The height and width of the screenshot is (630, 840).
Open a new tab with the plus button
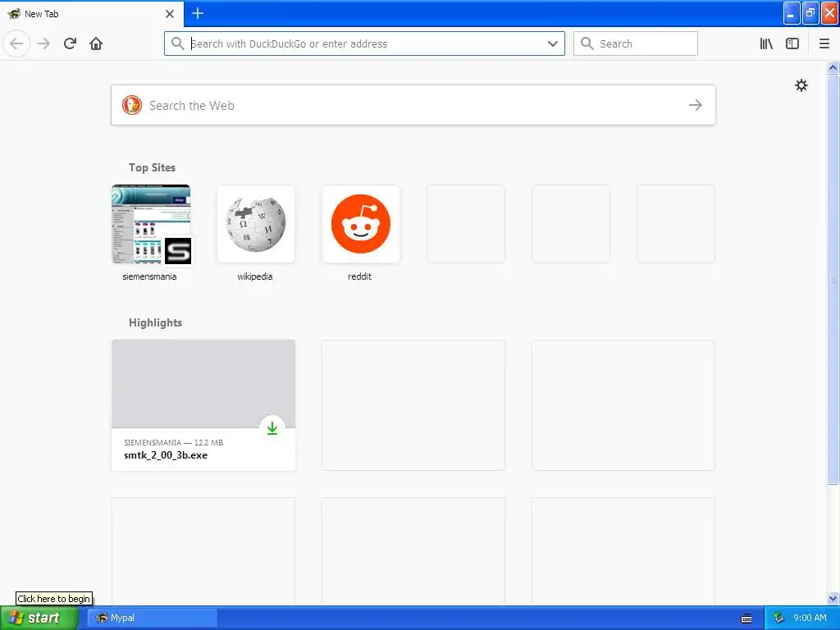click(198, 13)
